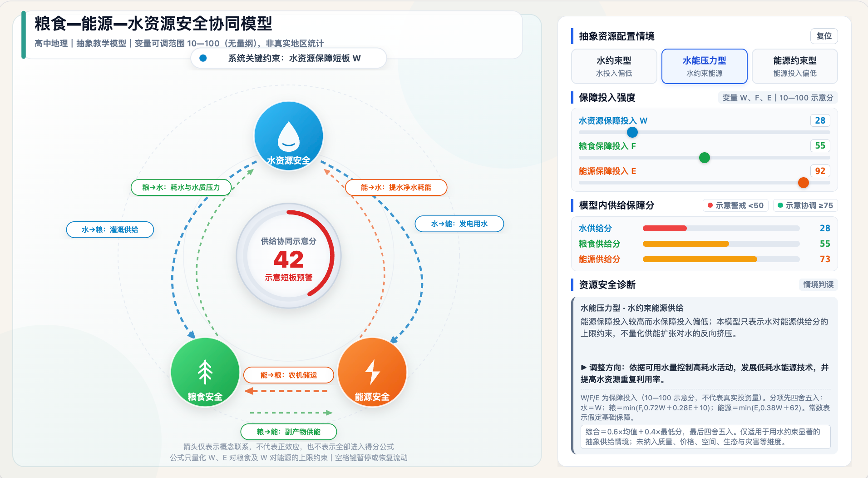Click the red dot in 示意警戒 legend
Image resolution: width=868 pixels, height=478 pixels.
click(x=710, y=205)
